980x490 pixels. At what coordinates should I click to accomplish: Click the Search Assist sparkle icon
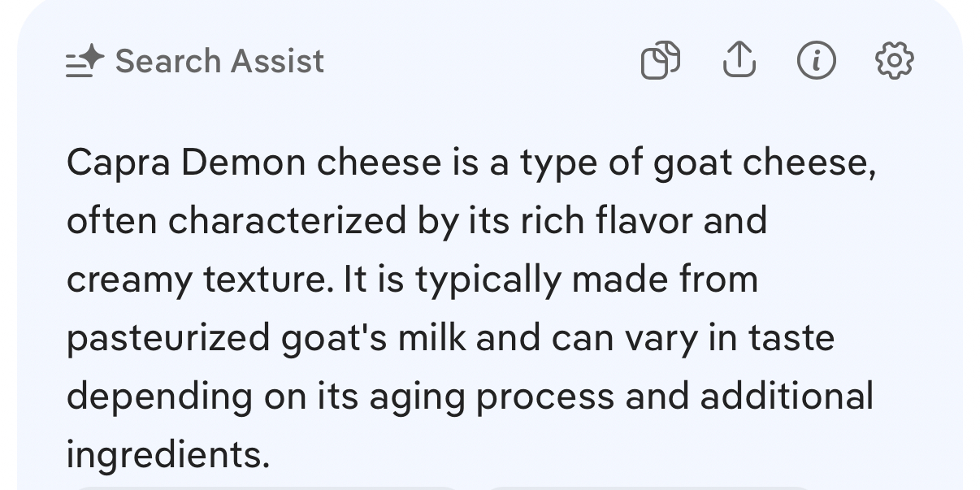[85, 61]
